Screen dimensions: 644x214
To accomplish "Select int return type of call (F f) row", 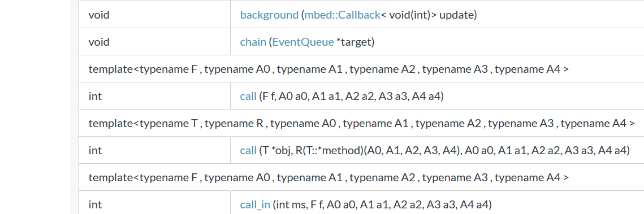I will click(x=95, y=97).
